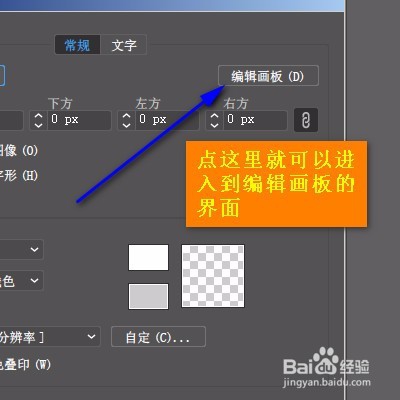Click the white grid color swatch

[x=148, y=257]
